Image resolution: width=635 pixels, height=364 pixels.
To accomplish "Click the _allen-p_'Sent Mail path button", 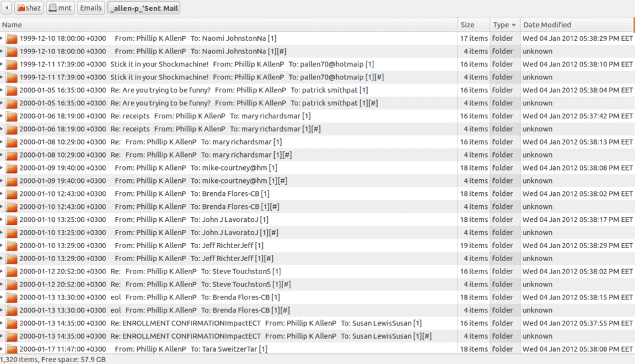I will click(x=146, y=8).
